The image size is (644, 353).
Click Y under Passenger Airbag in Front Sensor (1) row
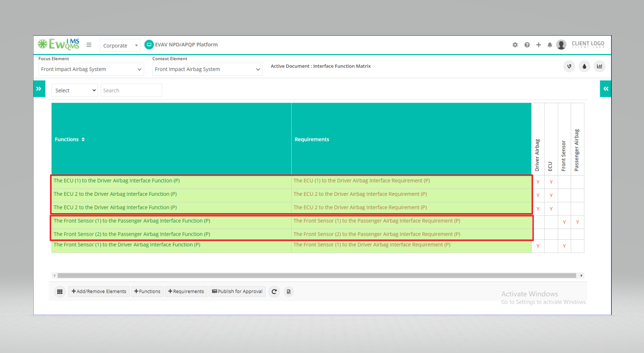[x=577, y=222]
